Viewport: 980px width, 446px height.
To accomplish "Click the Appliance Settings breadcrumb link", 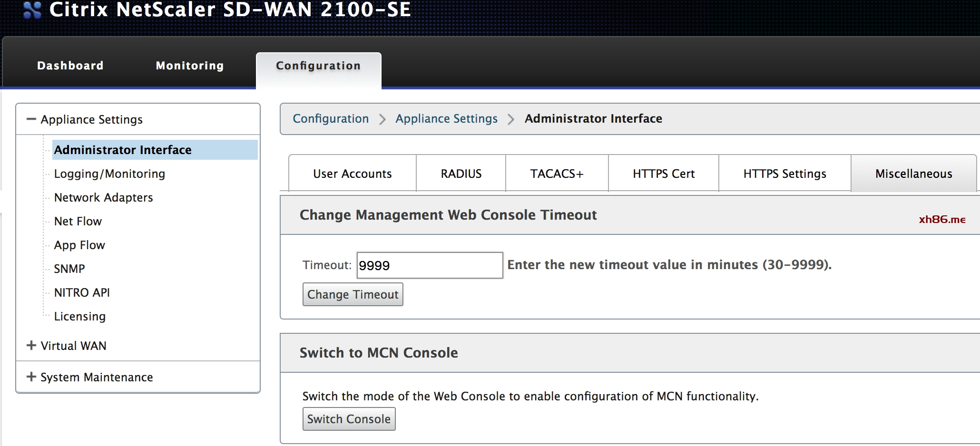I will click(x=446, y=118).
